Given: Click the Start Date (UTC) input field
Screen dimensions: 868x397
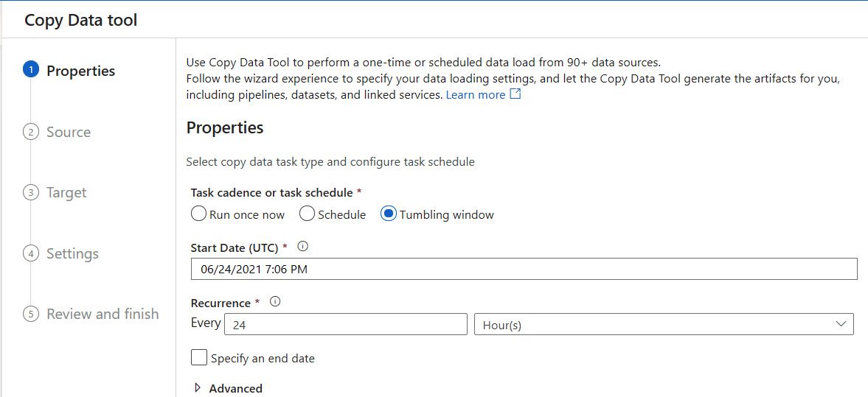Looking at the screenshot, I should pos(524,270).
